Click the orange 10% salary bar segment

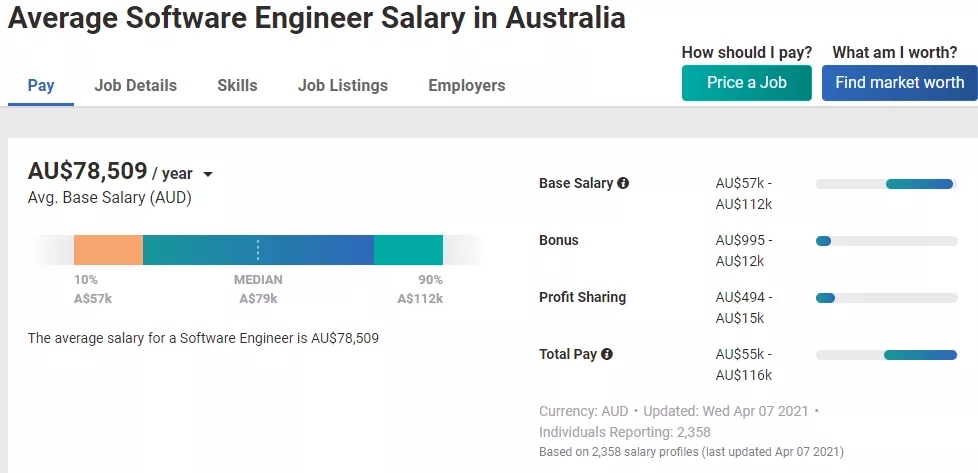(x=108, y=250)
